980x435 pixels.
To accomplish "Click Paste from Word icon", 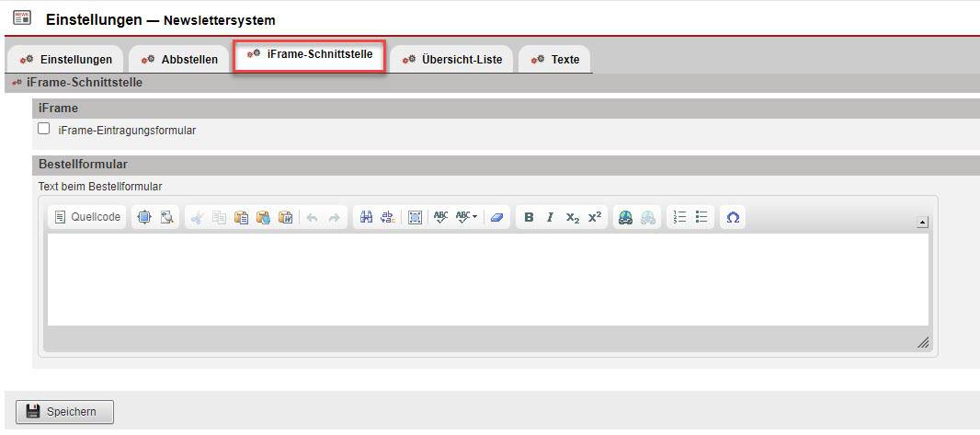I will [x=285, y=217].
